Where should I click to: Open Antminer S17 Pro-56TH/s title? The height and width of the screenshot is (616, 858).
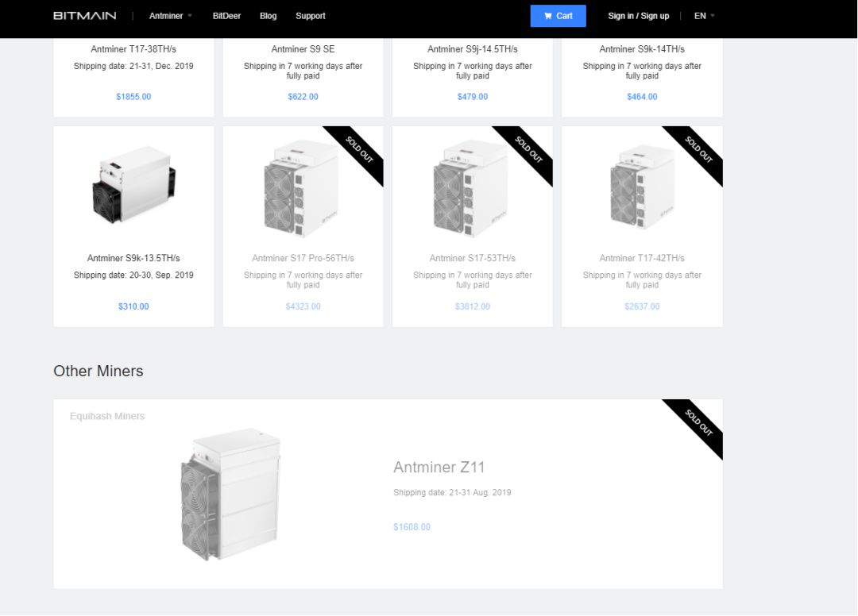303,258
